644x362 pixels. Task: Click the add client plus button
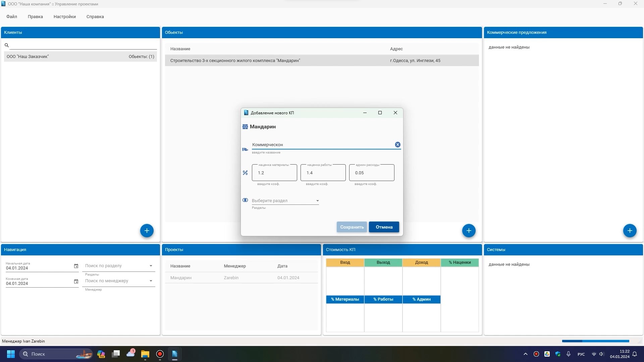pos(147,231)
